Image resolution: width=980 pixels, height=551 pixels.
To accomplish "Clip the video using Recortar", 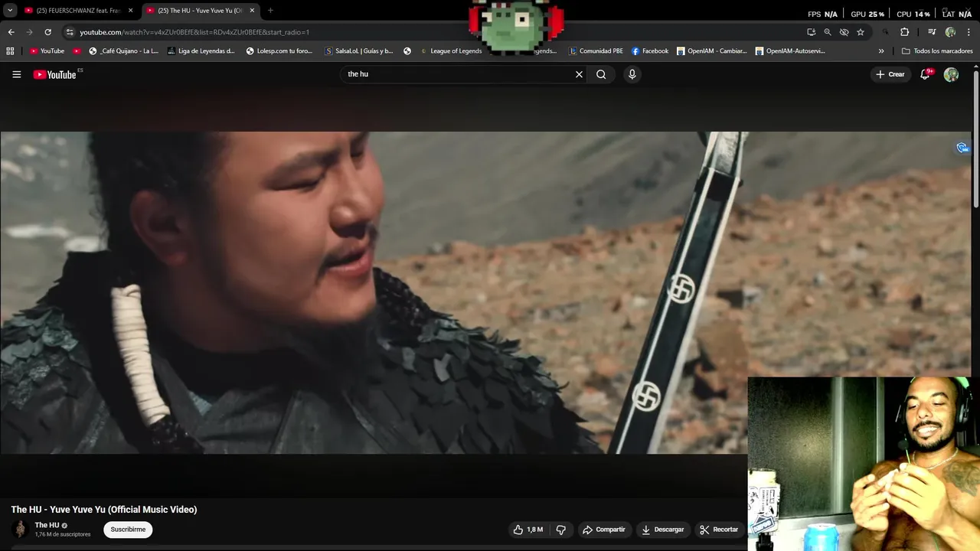I will click(x=719, y=530).
